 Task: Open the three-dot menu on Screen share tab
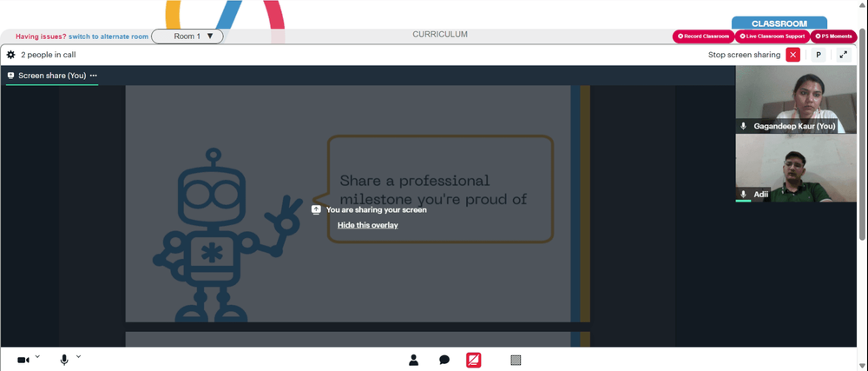94,76
